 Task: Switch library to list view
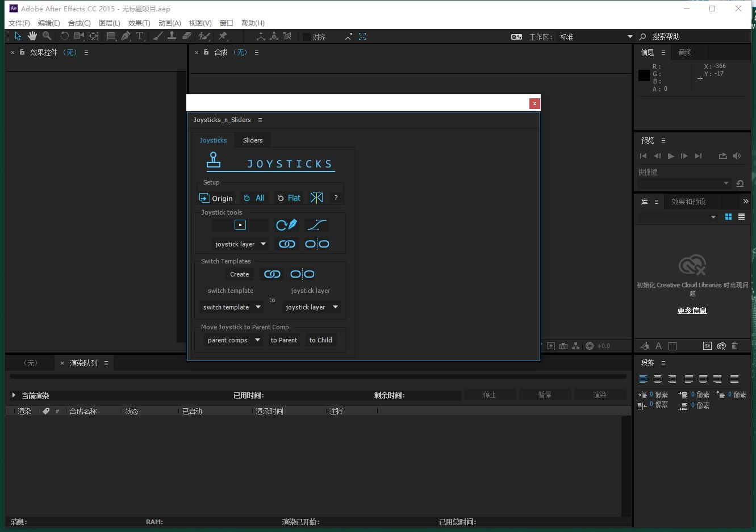point(741,217)
